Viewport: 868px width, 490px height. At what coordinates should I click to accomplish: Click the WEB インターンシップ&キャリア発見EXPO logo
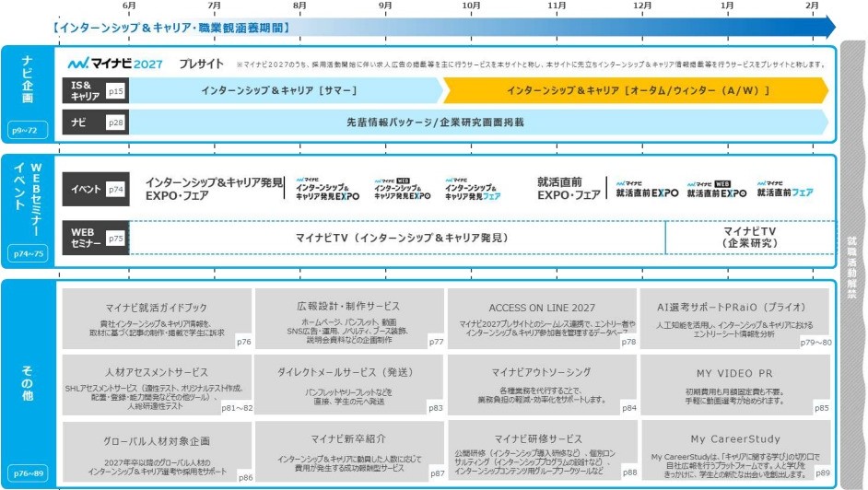coord(403,189)
